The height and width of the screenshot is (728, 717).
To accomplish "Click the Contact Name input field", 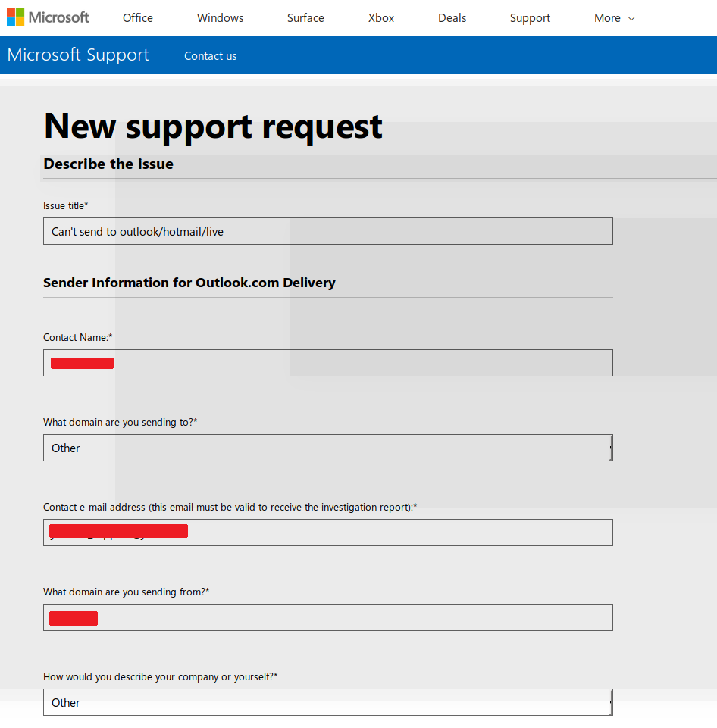I will coord(328,363).
